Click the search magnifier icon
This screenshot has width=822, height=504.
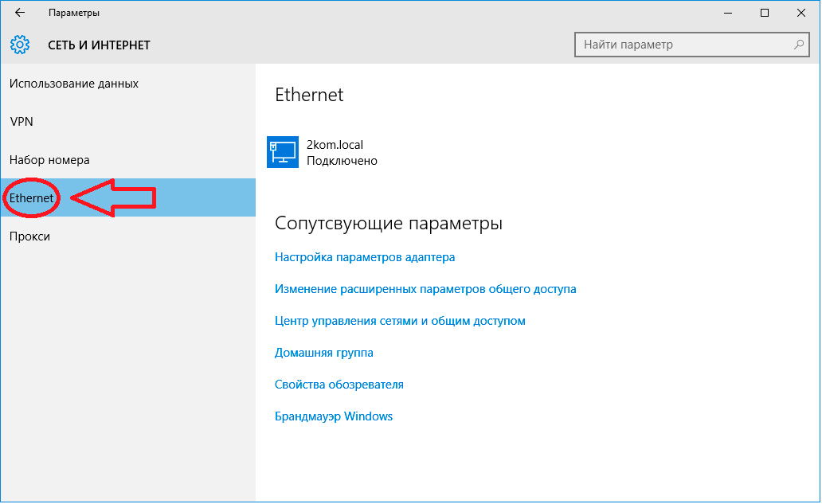click(799, 45)
